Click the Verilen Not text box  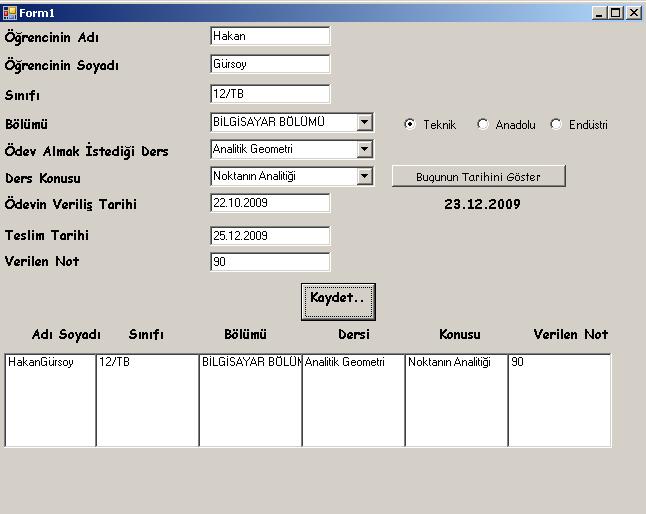[x=269, y=262]
